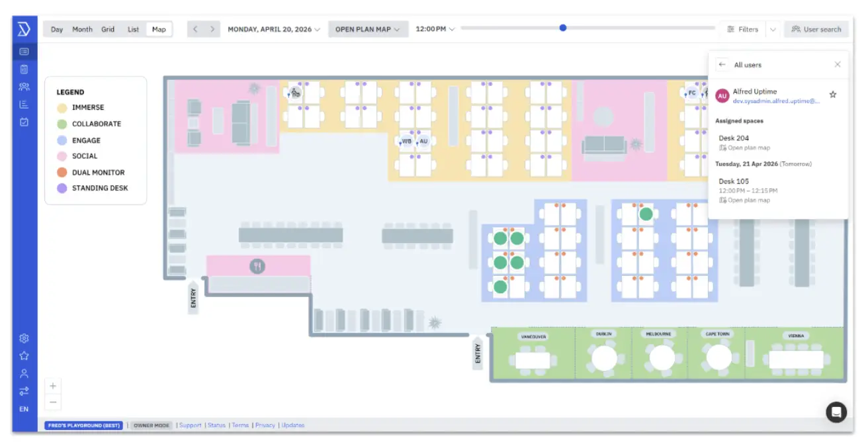Open the Support link
The width and height of the screenshot is (868, 446).
[190, 425]
